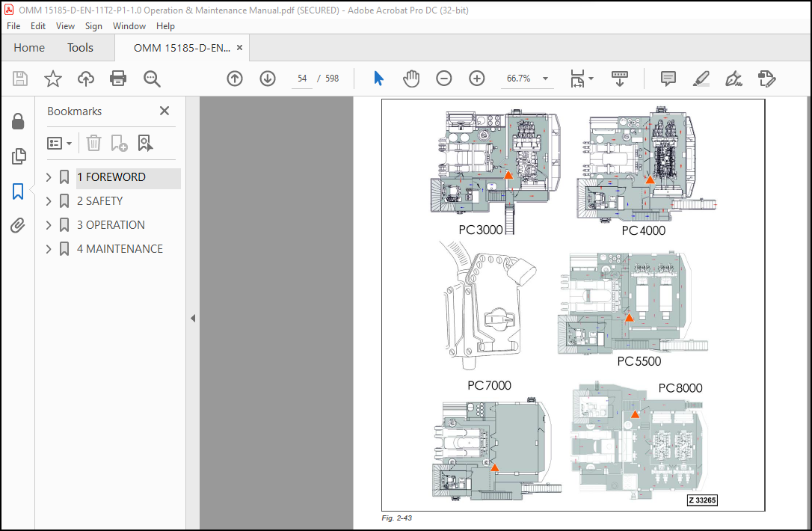Collapse the navigation pane arrow
This screenshot has width=812, height=531.
(193, 318)
